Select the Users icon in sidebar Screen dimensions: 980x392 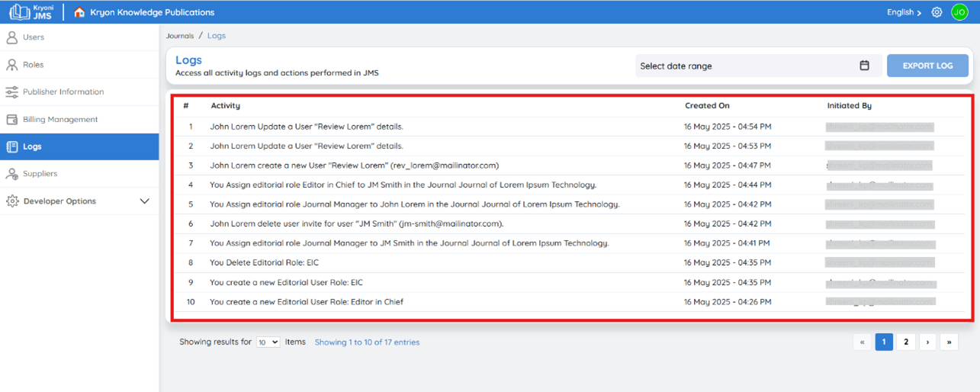pos(11,37)
